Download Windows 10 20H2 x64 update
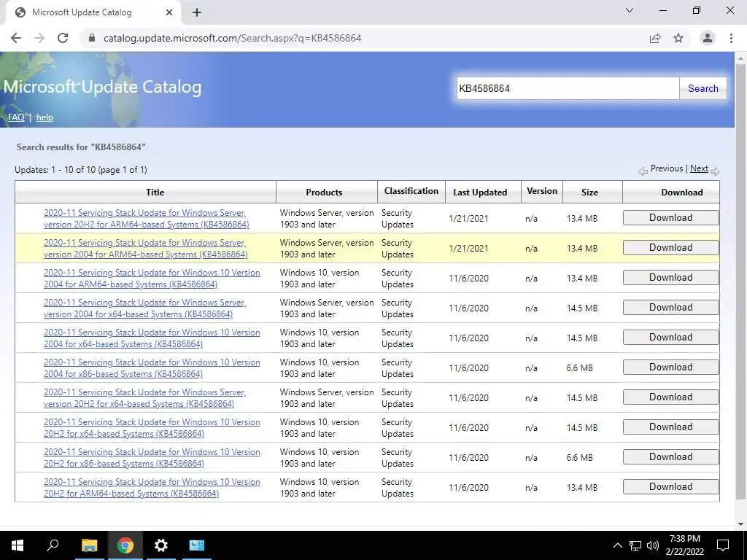This screenshot has width=747, height=560. coord(670,427)
